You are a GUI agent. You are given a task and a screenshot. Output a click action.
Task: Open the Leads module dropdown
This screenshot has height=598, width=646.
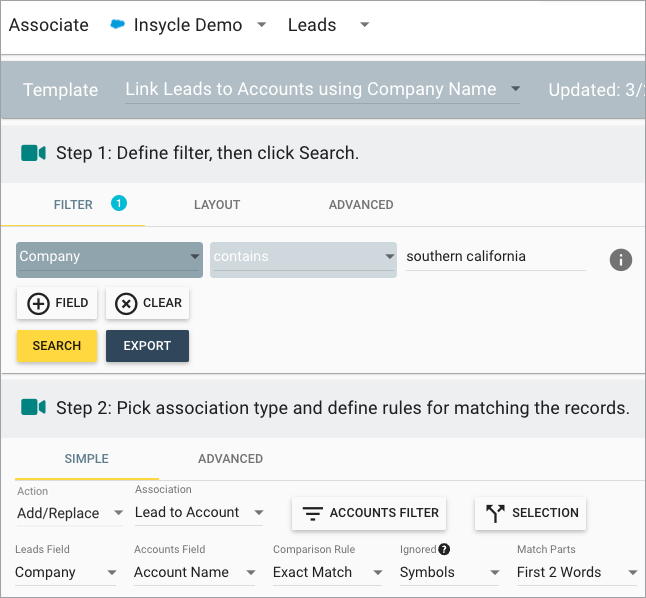(x=328, y=25)
